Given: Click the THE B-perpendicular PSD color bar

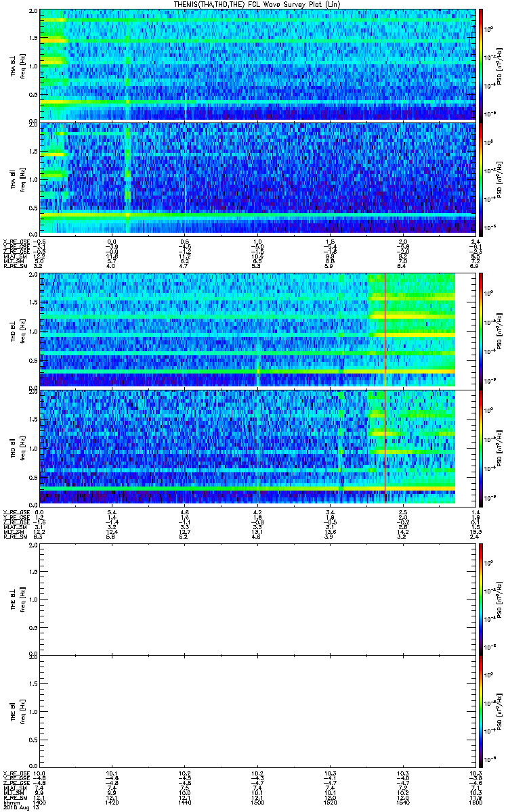Looking at the screenshot, I should click(x=481, y=599).
